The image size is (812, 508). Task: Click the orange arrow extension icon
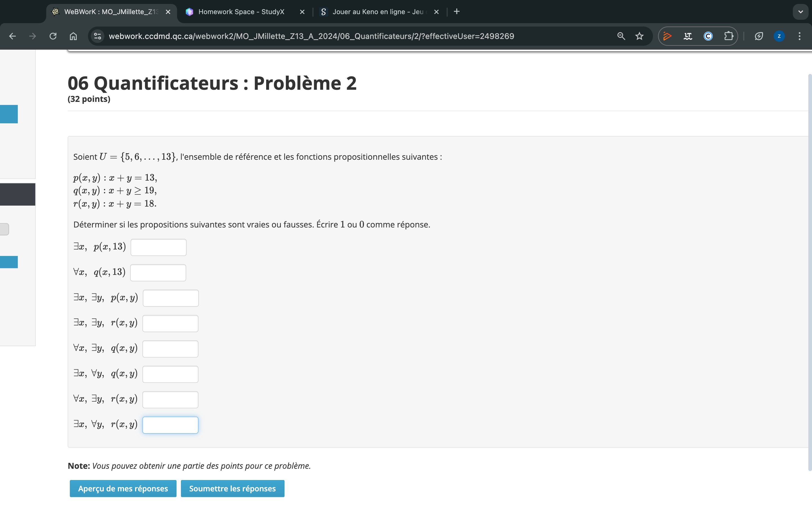[x=667, y=36]
